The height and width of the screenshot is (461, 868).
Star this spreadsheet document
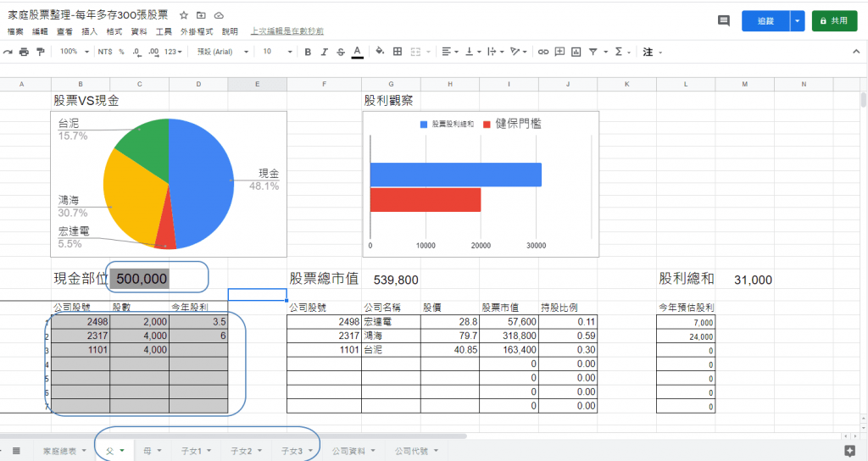pos(184,15)
